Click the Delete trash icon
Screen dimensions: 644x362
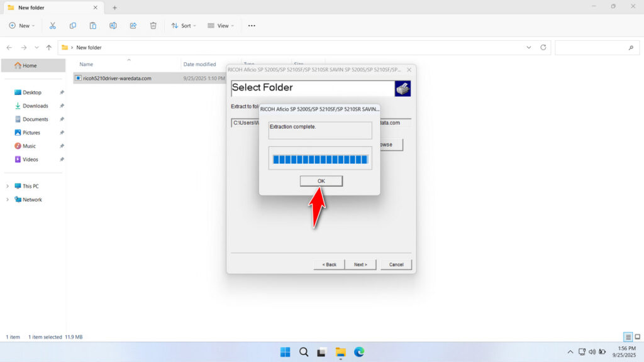click(153, 25)
